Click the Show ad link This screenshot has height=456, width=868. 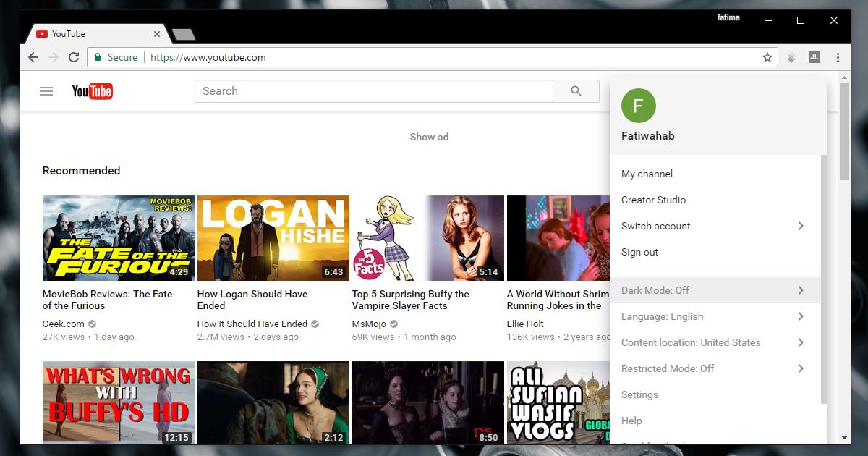point(429,137)
